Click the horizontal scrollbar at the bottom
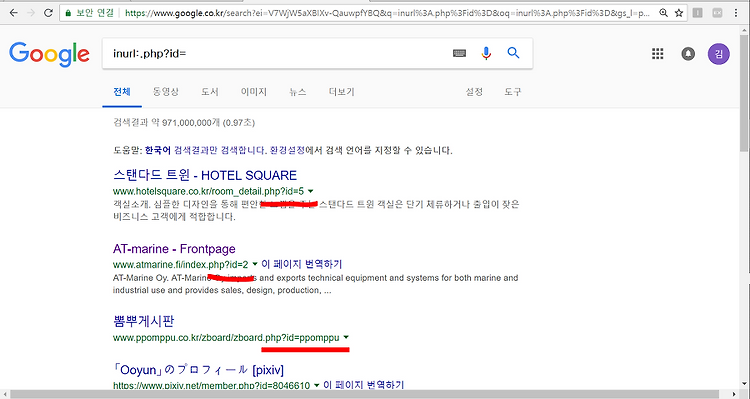Viewport: 750px width, 399px height. 364,395
